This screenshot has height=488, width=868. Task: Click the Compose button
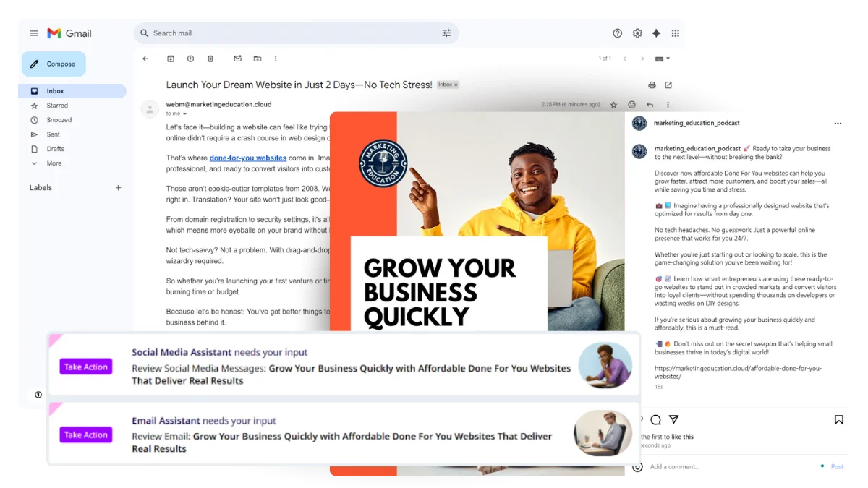coord(54,64)
